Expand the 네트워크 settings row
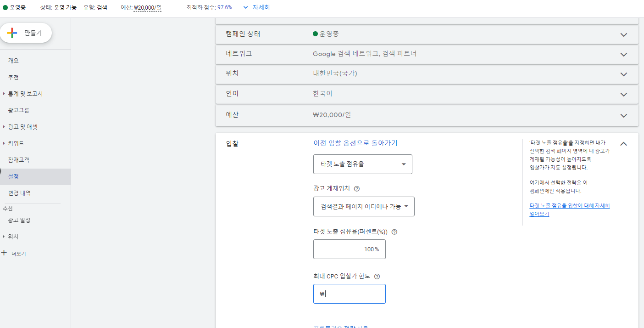Image resolution: width=644 pixels, height=328 pixels. 623,54
